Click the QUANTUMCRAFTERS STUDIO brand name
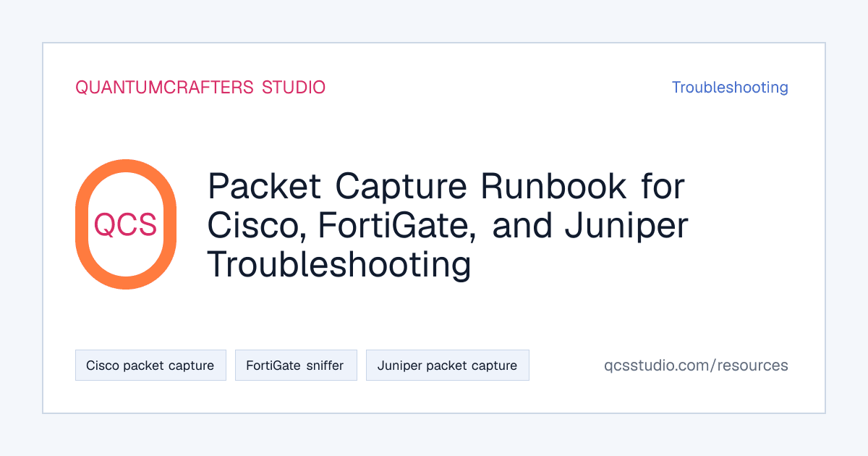This screenshot has height=456, width=868. coord(200,88)
